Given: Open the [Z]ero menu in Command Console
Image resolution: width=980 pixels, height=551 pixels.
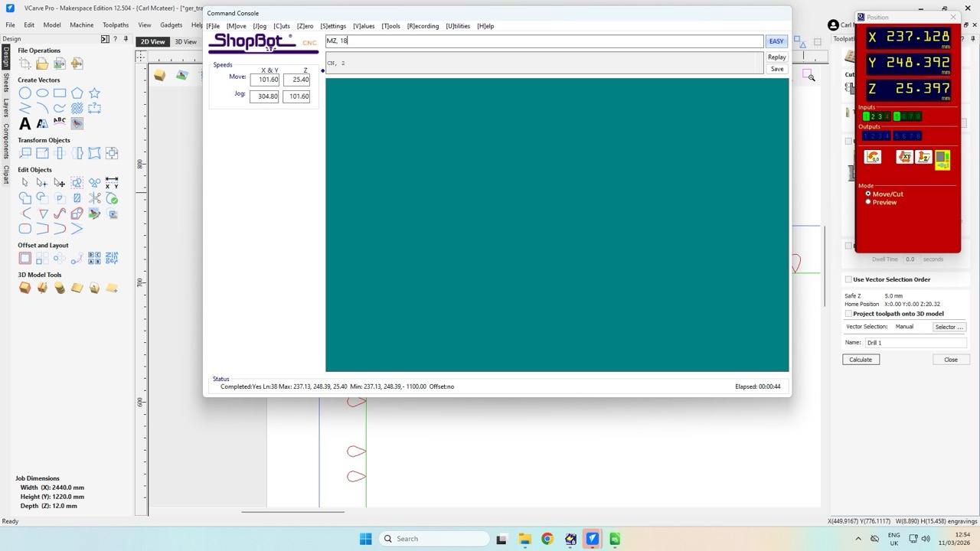Looking at the screenshot, I should point(305,26).
